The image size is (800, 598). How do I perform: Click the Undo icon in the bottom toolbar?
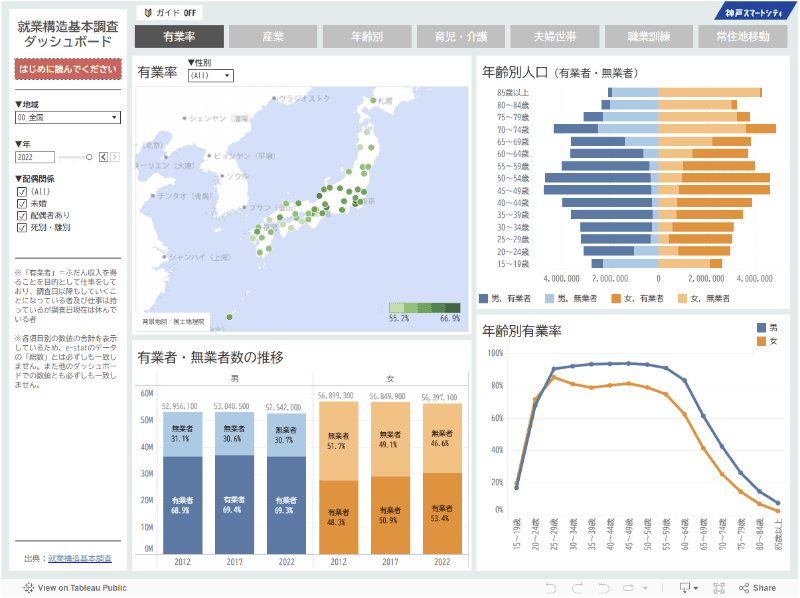(552, 588)
